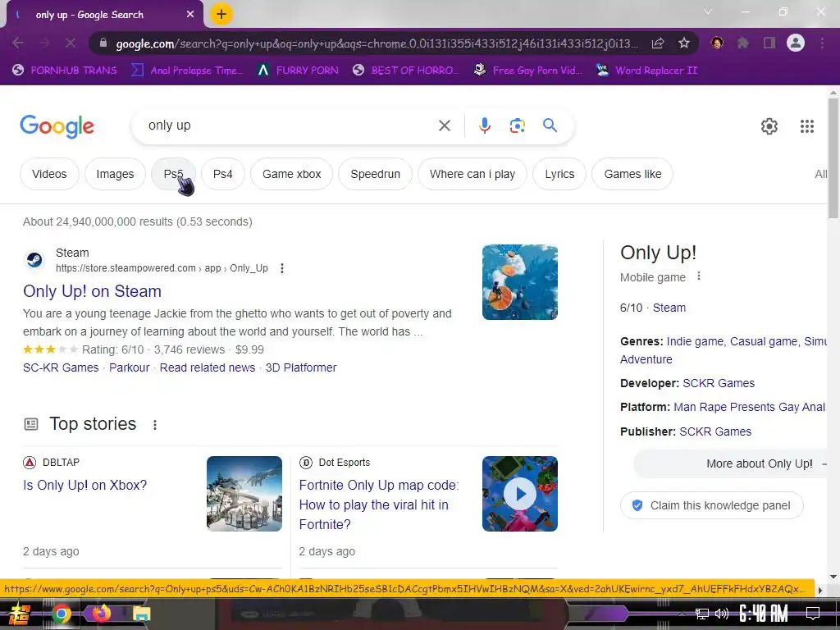The image size is (840, 630).
Task: Filter results by Videos
Action: pyautogui.click(x=49, y=174)
